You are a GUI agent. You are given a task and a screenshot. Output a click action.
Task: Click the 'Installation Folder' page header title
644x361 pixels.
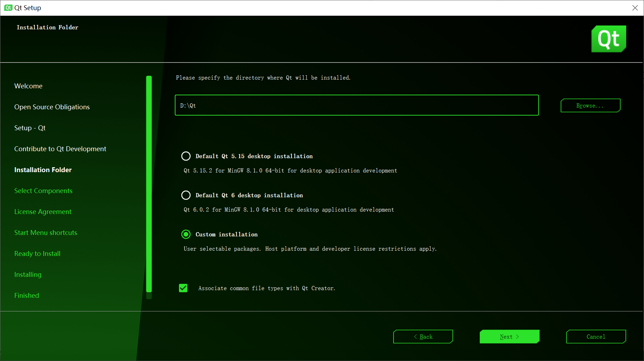[47, 27]
